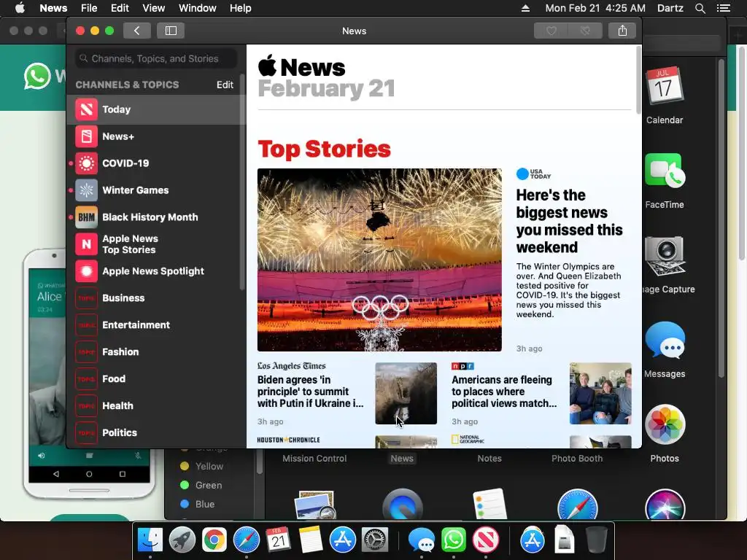Click the eject icon in menu bar
747x560 pixels.
tap(525, 8)
